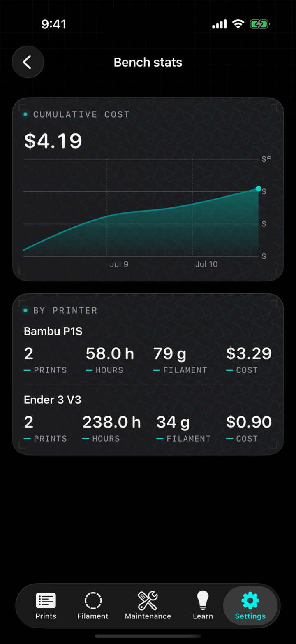Image resolution: width=296 pixels, height=644 pixels.
Task: Select the endpoint dot on the cost chart
Action: (258, 188)
